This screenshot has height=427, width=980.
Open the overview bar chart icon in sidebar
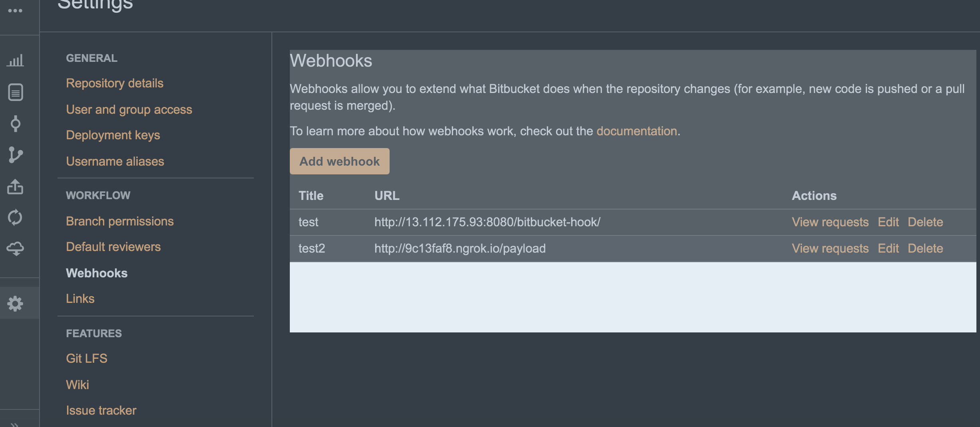click(15, 61)
